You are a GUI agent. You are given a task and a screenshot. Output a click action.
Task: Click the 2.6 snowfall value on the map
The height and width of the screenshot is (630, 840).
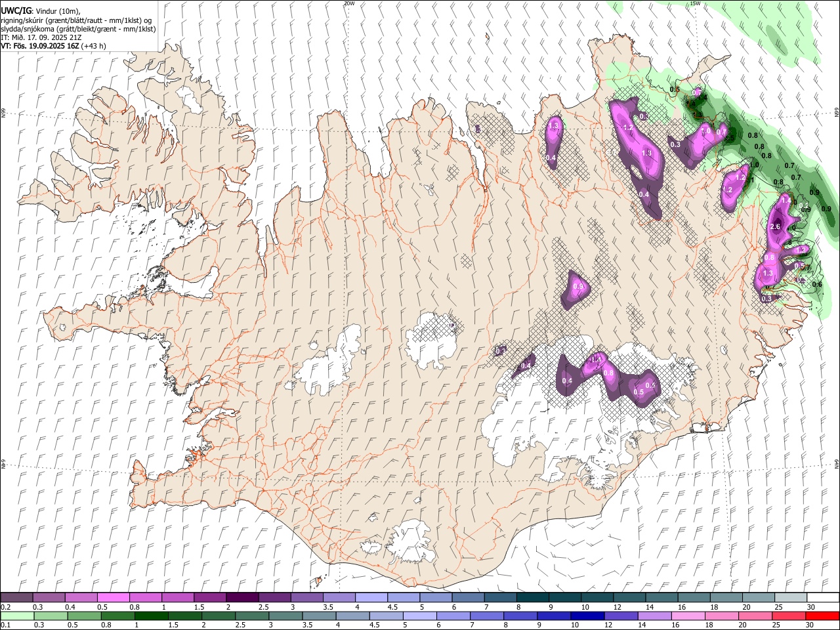pyautogui.click(x=774, y=227)
